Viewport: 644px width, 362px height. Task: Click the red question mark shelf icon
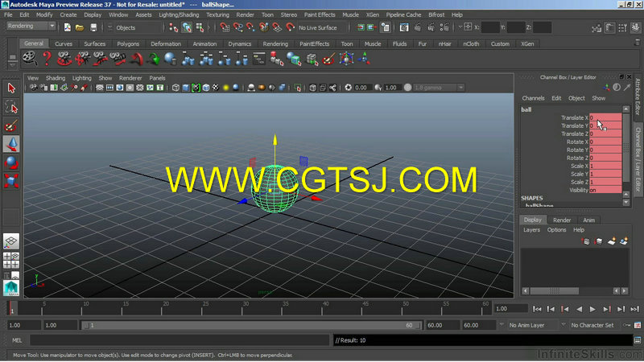[47, 59]
